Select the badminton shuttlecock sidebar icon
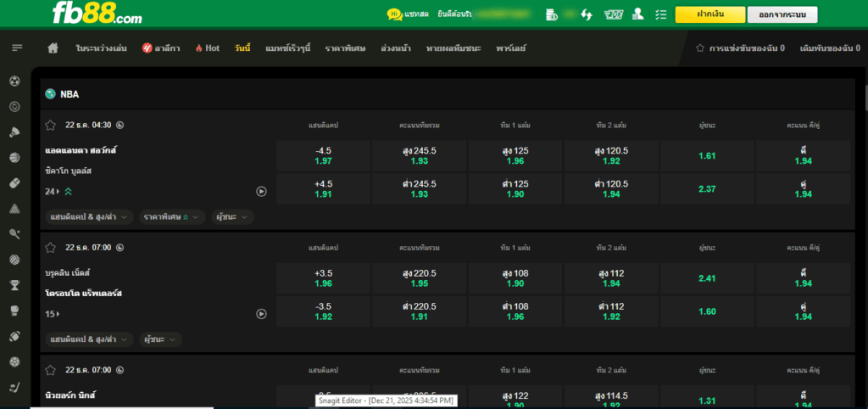868x409 pixels. click(x=15, y=132)
